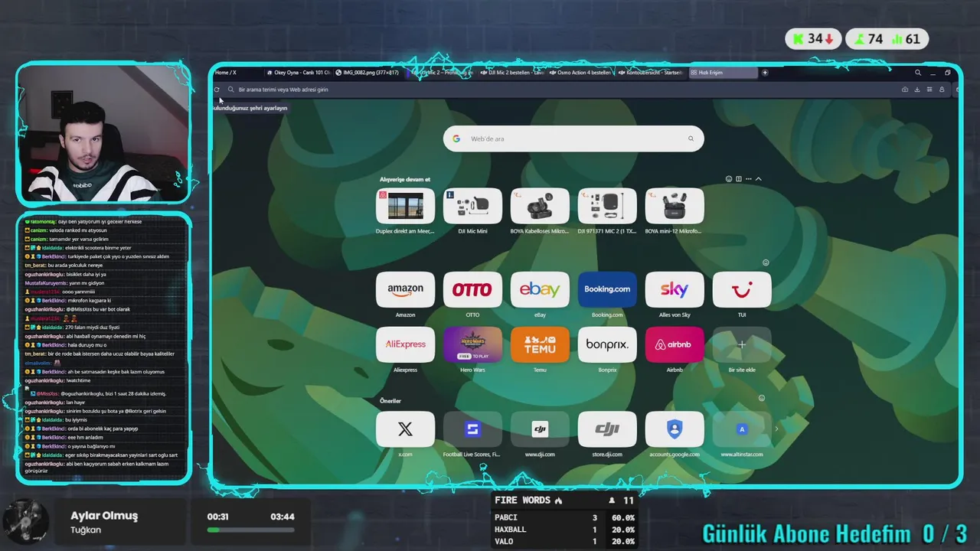Click the 'Bir site ekle' plus tile
The image size is (980, 551).
742,344
